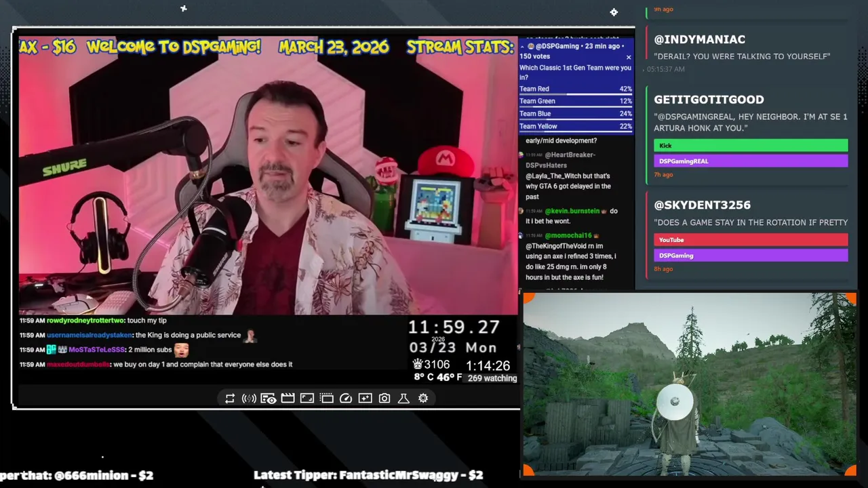The image size is (868, 488).
Task: Click 'Latest Tipper: FantasticMrSwaggy - $2' ticker
Action: click(368, 475)
